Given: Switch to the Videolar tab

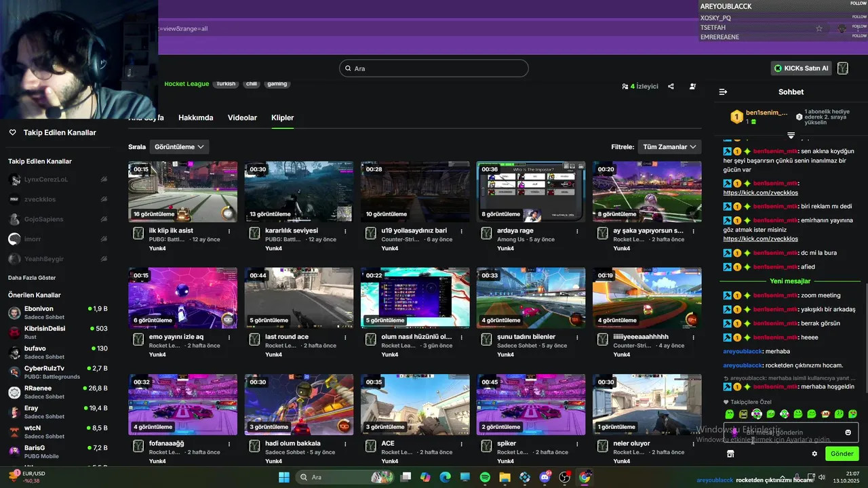Looking at the screenshot, I should tap(242, 118).
